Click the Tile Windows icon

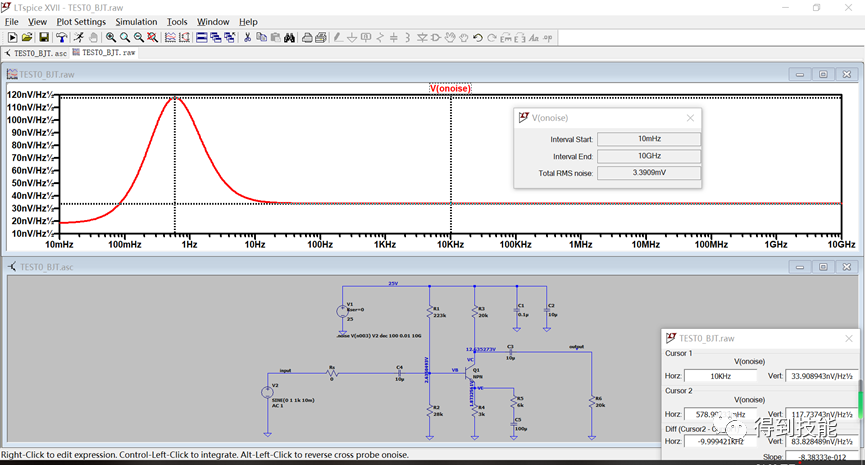[202, 38]
